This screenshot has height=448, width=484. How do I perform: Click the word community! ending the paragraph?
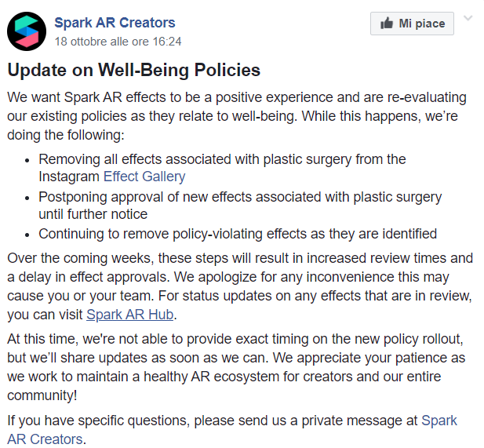[42, 395]
